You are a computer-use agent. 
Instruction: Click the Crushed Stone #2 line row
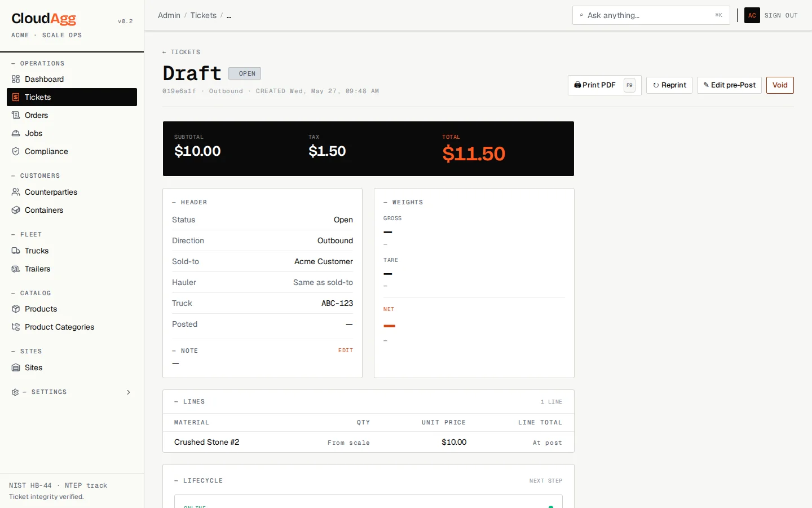point(368,442)
